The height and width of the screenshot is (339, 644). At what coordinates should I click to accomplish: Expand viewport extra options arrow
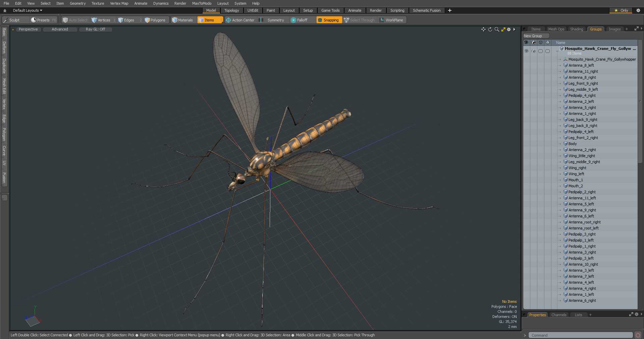pos(514,29)
